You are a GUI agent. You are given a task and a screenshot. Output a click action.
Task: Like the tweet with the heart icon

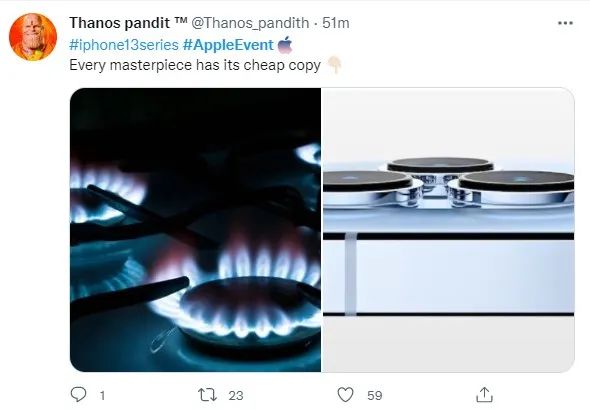click(x=345, y=395)
